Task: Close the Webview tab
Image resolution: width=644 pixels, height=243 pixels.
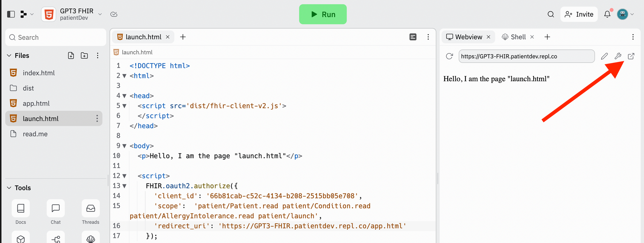Action: (x=488, y=37)
